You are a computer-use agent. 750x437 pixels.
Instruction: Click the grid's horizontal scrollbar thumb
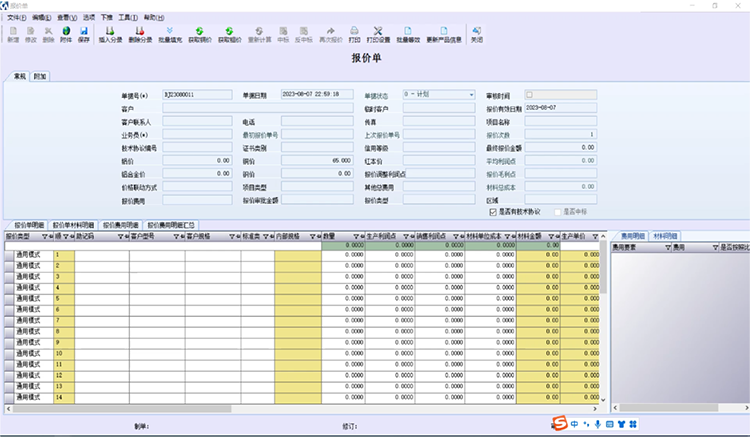click(x=122, y=409)
